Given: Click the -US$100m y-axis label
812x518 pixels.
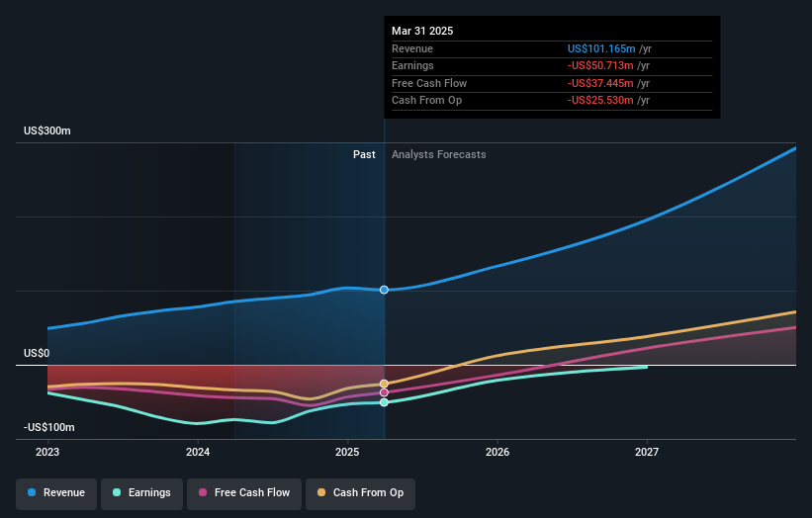Looking at the screenshot, I should tap(49, 427).
